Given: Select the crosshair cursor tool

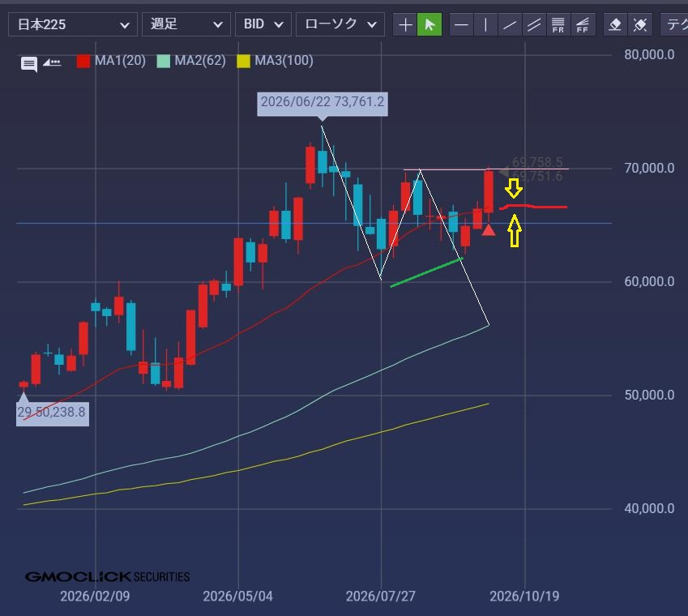Looking at the screenshot, I should 405,24.
